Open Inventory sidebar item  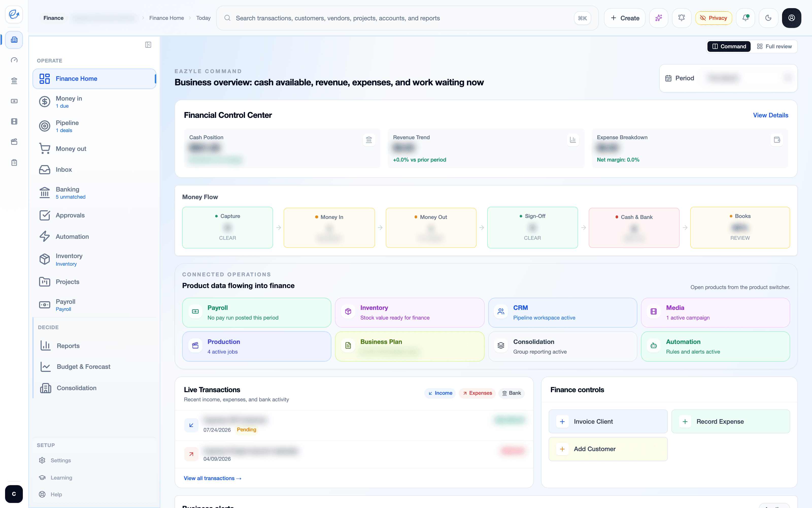pos(94,259)
